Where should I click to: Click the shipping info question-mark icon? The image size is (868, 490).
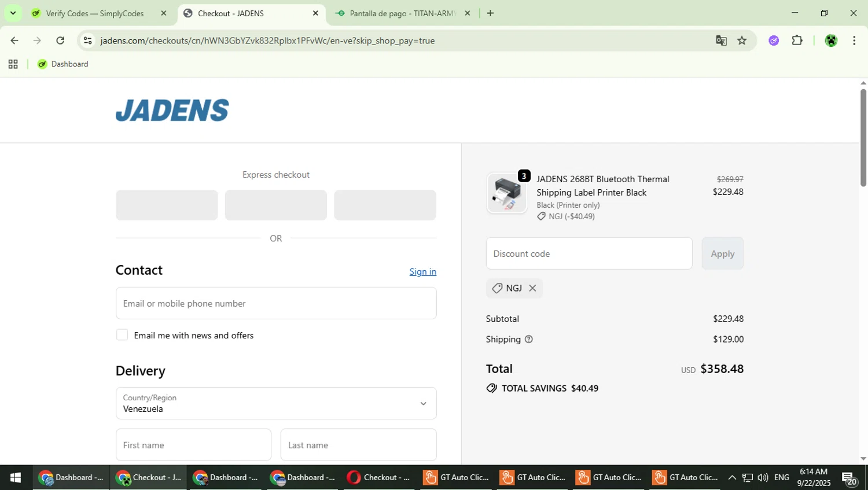[x=528, y=340]
